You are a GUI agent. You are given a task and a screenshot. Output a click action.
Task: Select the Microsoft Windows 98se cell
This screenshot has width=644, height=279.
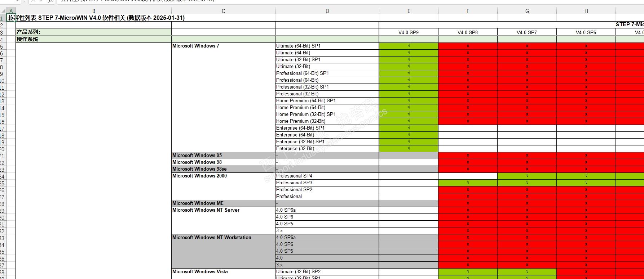tap(224, 169)
